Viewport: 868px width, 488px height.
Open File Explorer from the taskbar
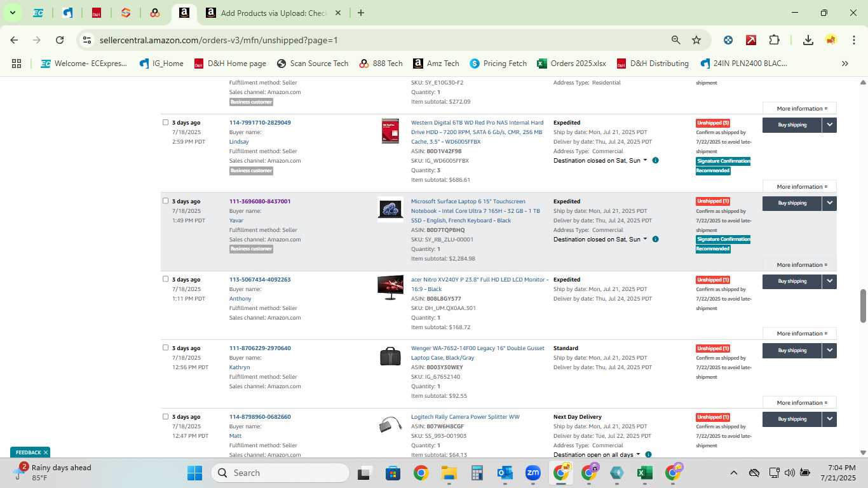[449, 473]
